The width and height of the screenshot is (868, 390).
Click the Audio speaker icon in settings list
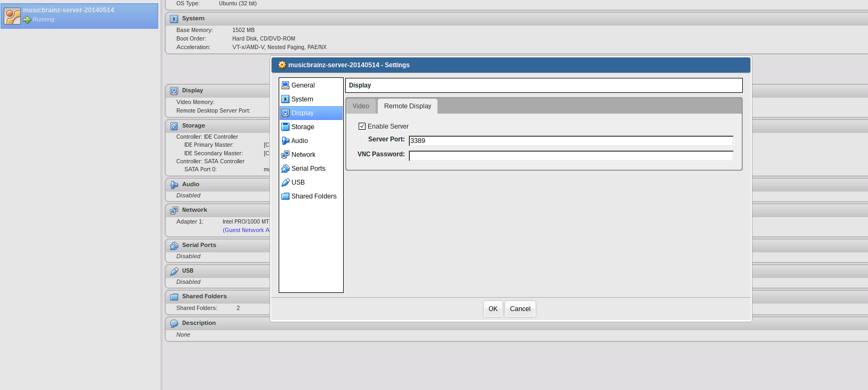[x=285, y=141]
